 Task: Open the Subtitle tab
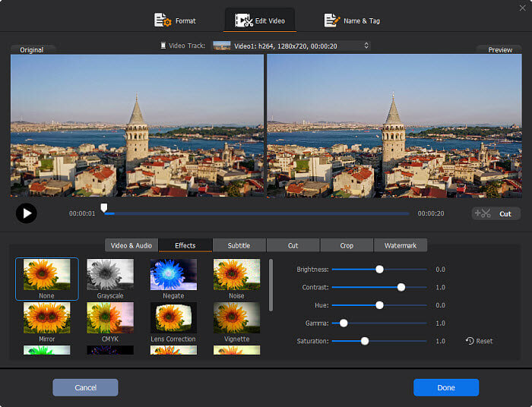(x=239, y=245)
